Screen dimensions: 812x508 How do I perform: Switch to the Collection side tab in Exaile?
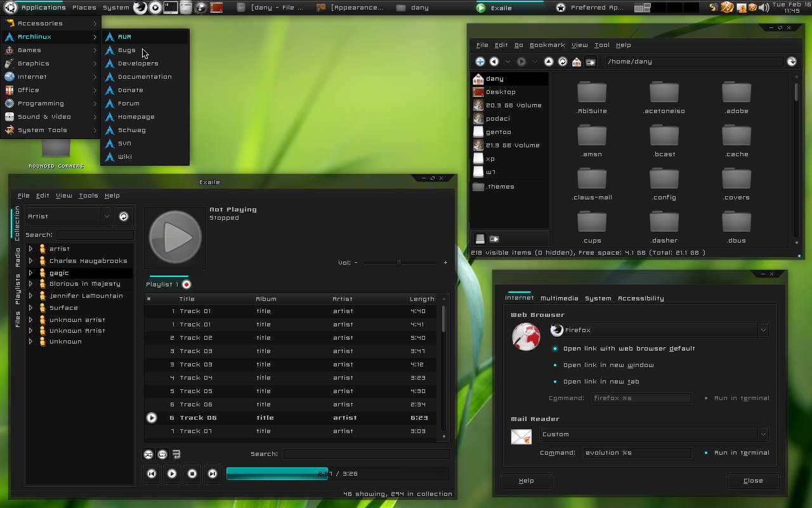[17, 223]
